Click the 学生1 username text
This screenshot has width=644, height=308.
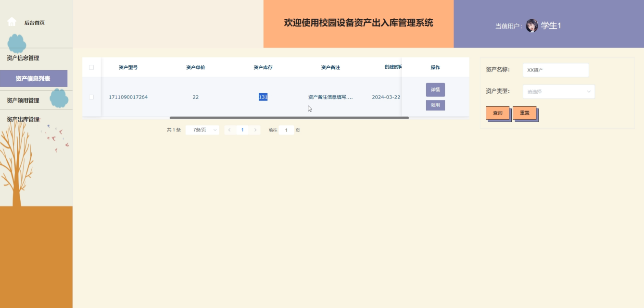551,25
